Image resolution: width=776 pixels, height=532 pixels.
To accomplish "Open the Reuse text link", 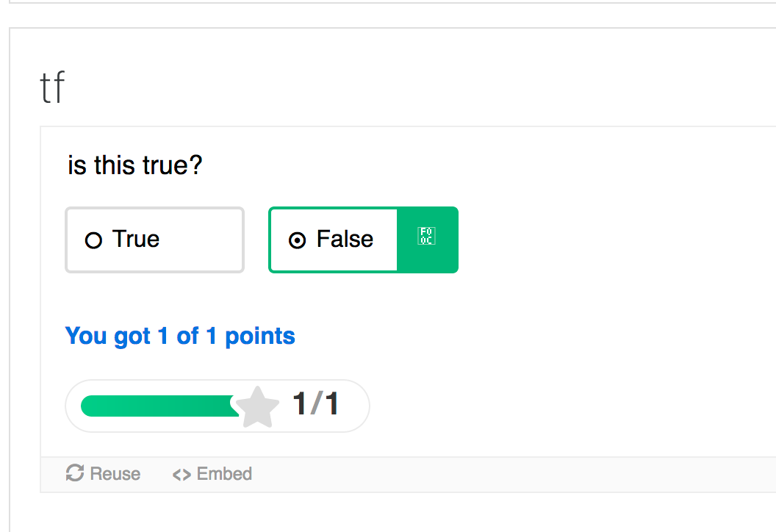I will tap(115, 474).
